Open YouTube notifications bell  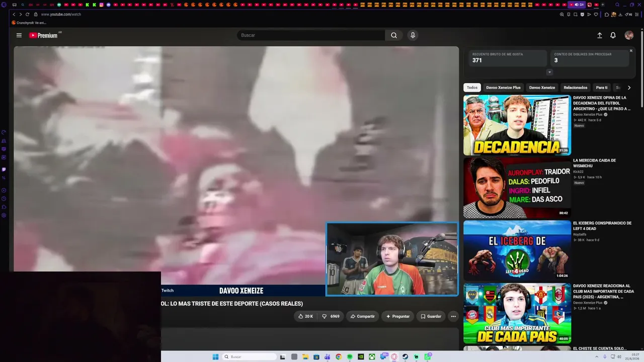pyautogui.click(x=613, y=35)
